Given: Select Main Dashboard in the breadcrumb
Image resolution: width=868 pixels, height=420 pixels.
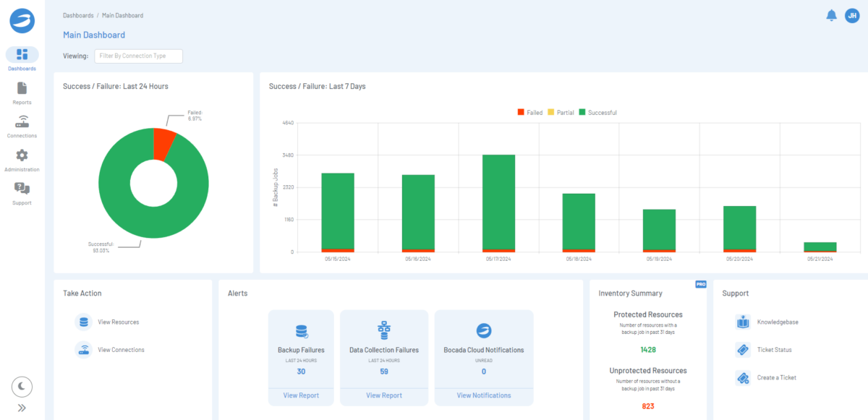Looking at the screenshot, I should [x=121, y=14].
